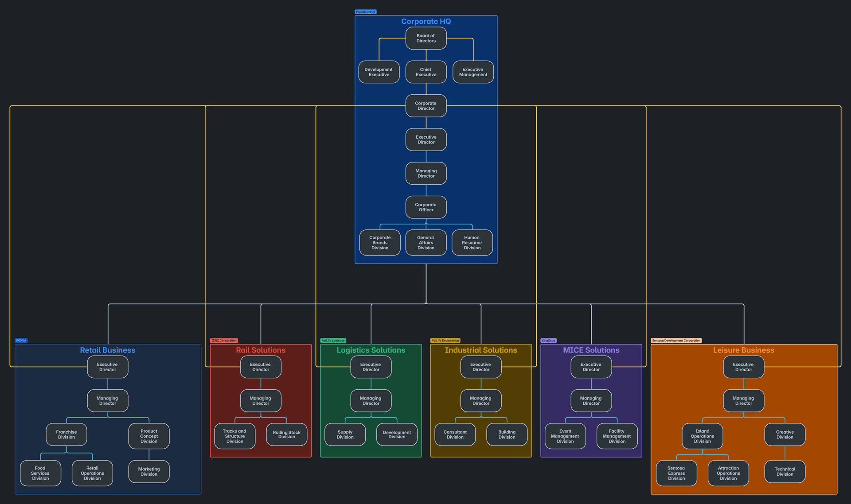851x504 pixels.
Task: Click Executive Director in Retail Business
Action: click(108, 367)
